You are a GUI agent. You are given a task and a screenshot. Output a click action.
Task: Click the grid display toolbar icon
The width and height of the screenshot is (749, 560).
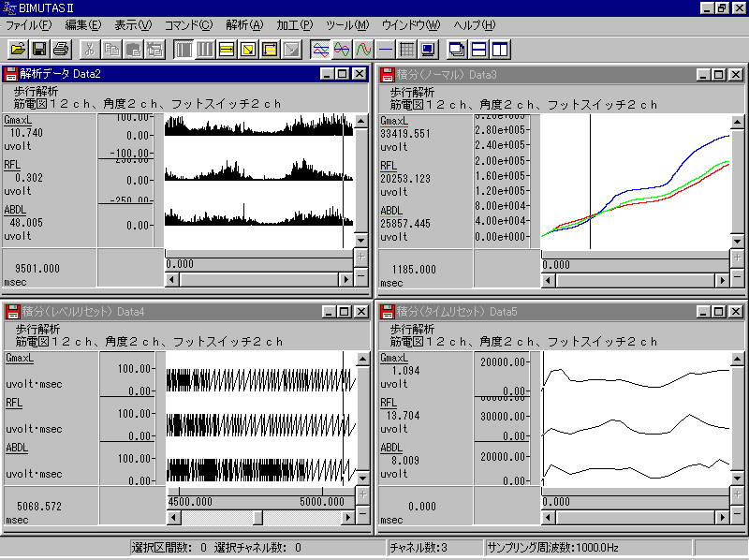click(x=406, y=49)
